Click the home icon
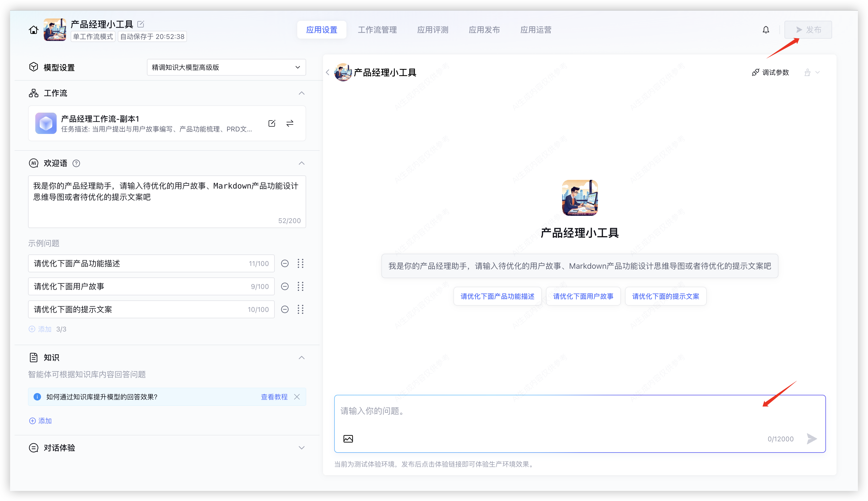 (x=33, y=30)
